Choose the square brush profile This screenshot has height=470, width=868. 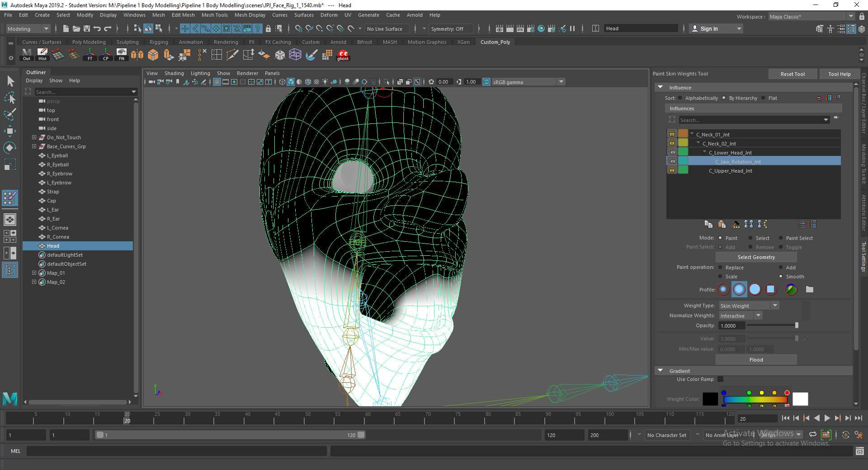tap(771, 289)
